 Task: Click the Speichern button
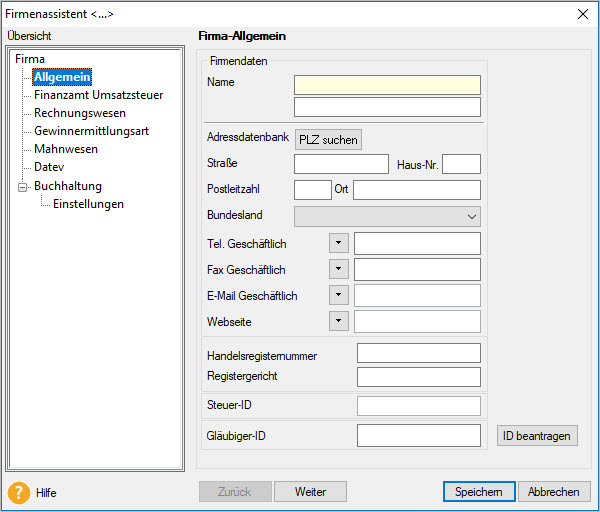[479, 492]
